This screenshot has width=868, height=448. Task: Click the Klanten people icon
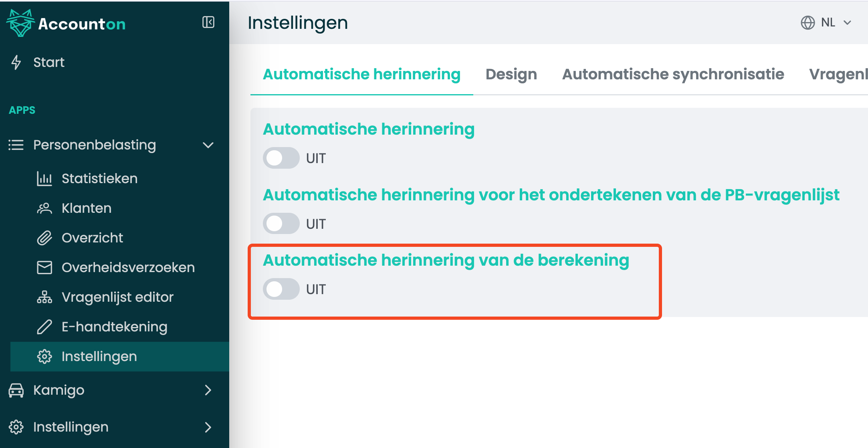[x=44, y=208]
